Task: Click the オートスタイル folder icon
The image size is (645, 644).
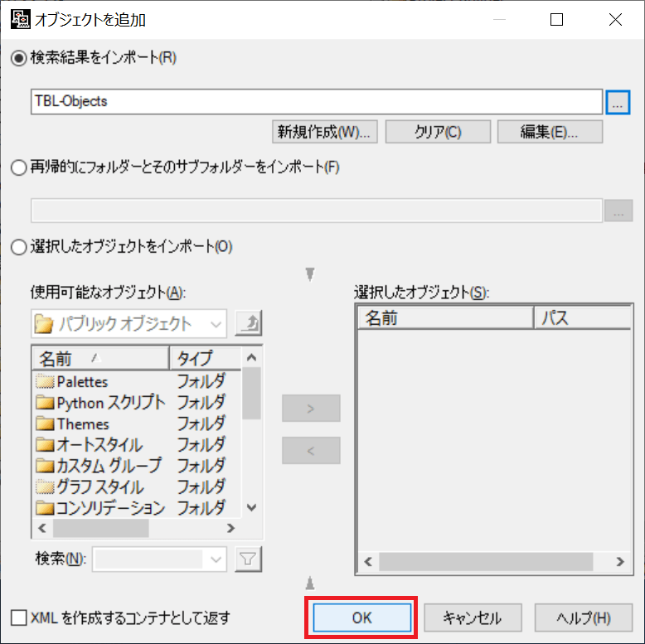Action: (45, 444)
